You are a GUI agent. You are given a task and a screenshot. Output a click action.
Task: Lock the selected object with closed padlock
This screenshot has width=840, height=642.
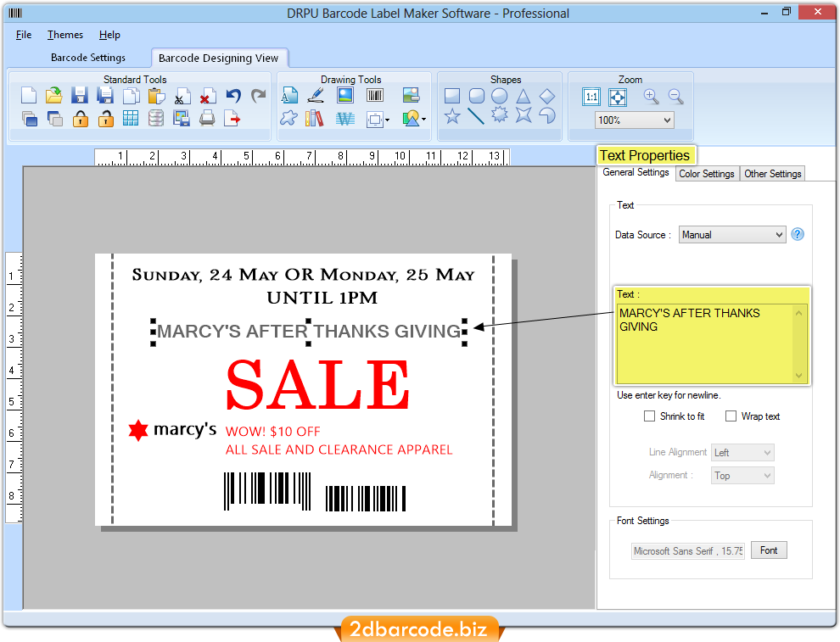tap(81, 119)
